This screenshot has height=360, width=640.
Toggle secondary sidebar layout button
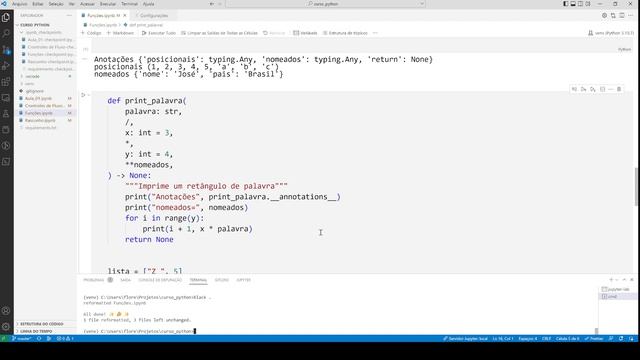[580, 4]
